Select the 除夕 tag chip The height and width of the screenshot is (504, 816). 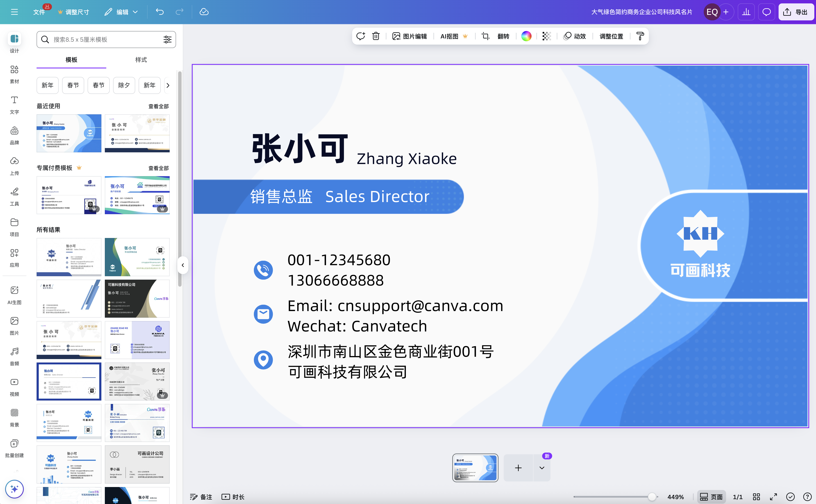(124, 85)
